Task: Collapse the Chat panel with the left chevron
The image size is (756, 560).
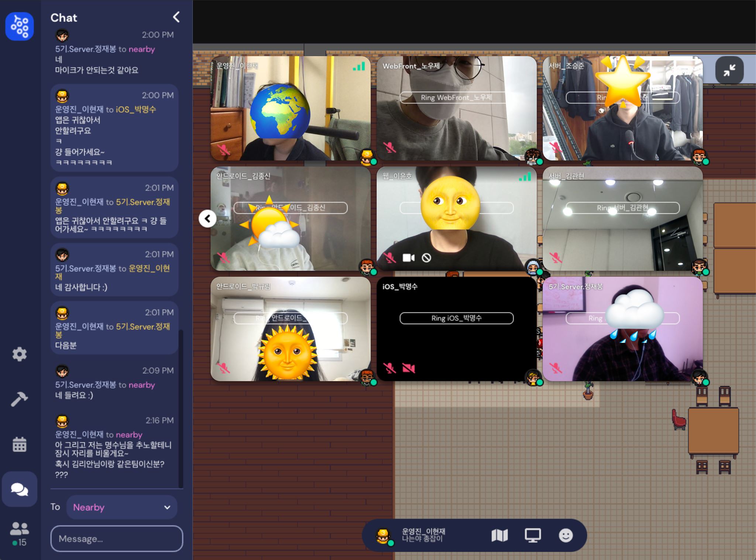Action: coord(176,17)
